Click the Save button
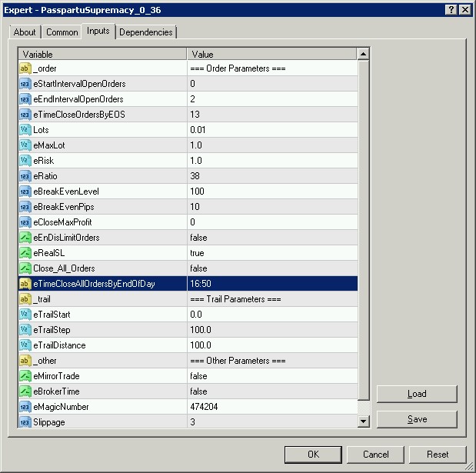This screenshot has width=476, height=473. (417, 419)
